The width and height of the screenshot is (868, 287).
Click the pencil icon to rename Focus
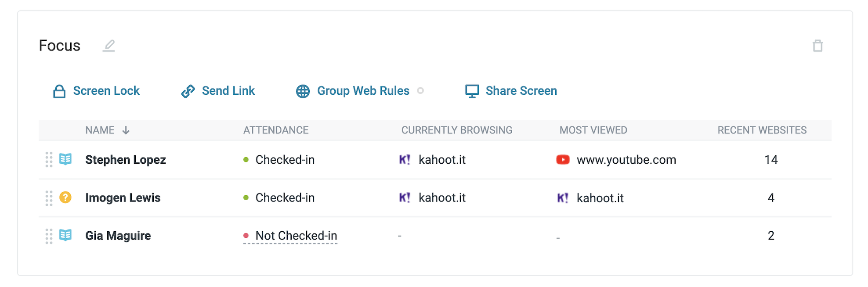pos(108,46)
